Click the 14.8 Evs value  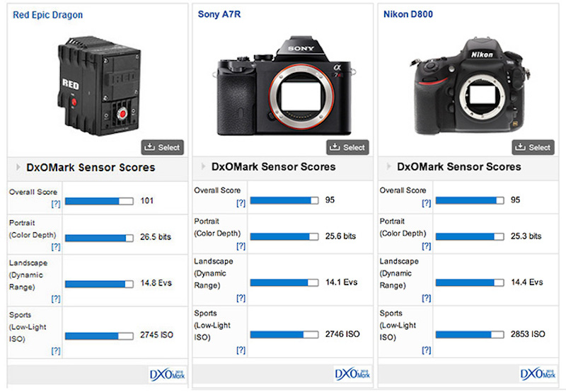pyautogui.click(x=156, y=283)
